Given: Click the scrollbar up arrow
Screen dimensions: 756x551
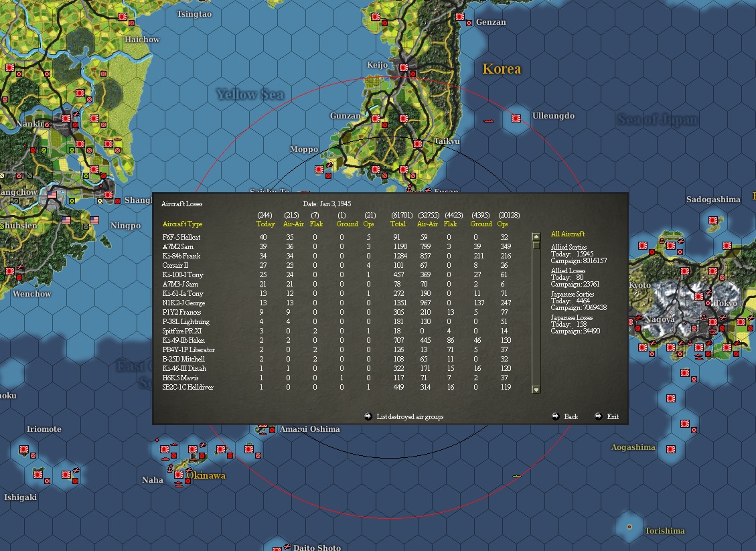Looking at the screenshot, I should [536, 237].
